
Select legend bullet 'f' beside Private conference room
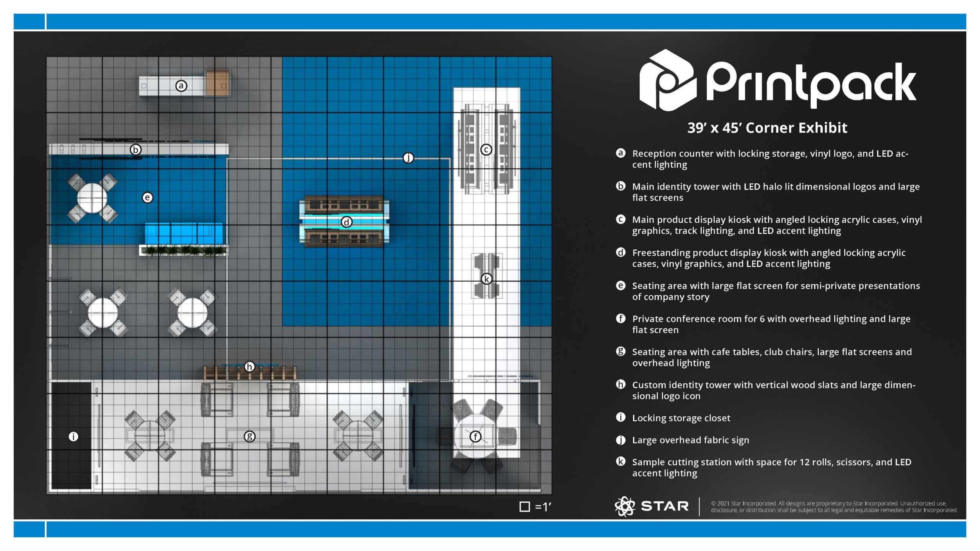[x=621, y=318]
